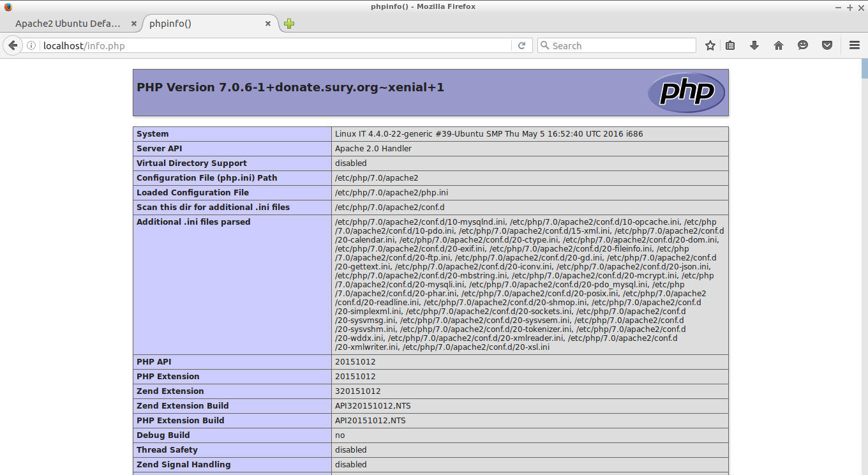Click the PHP Extension label
Screen dimensions: 868x475
coord(168,377)
